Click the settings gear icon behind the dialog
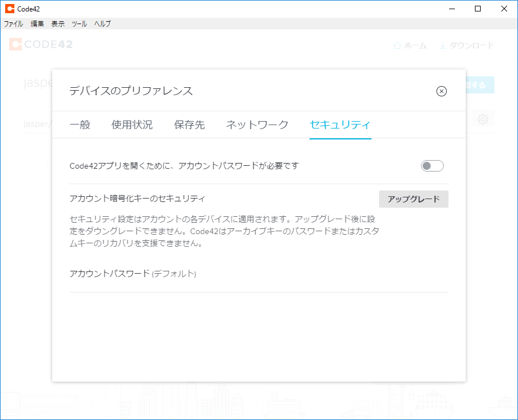This screenshot has width=518, height=420. coord(482,119)
